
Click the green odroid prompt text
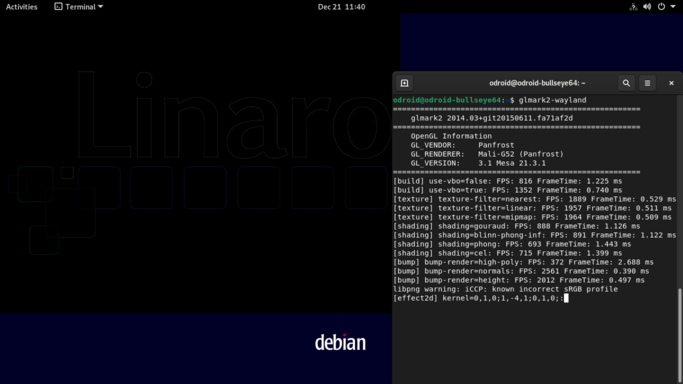point(447,100)
